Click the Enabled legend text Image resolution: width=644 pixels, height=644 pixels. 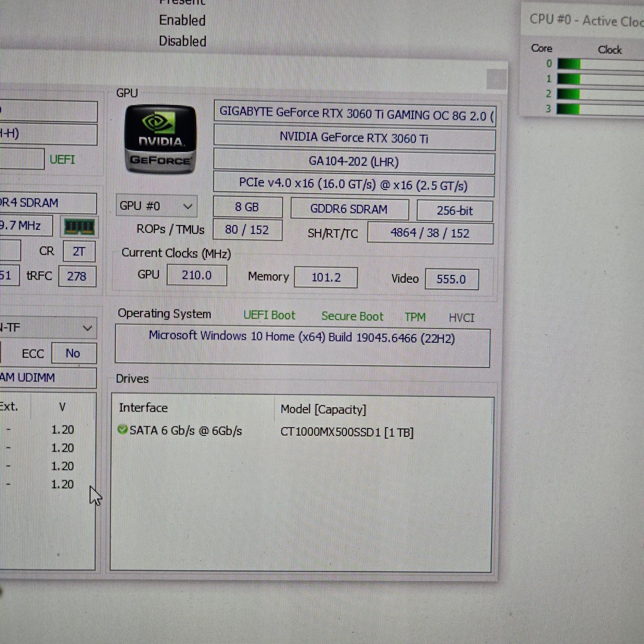click(x=182, y=20)
